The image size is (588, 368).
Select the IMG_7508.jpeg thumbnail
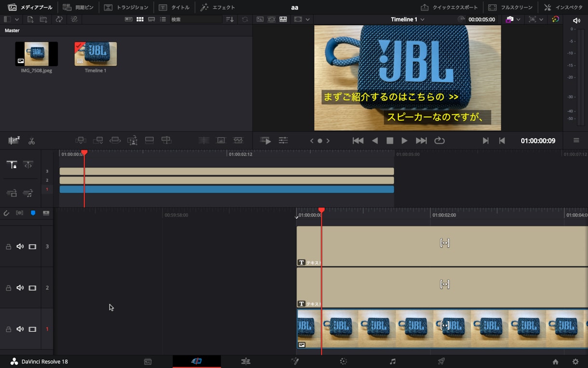[x=36, y=54]
